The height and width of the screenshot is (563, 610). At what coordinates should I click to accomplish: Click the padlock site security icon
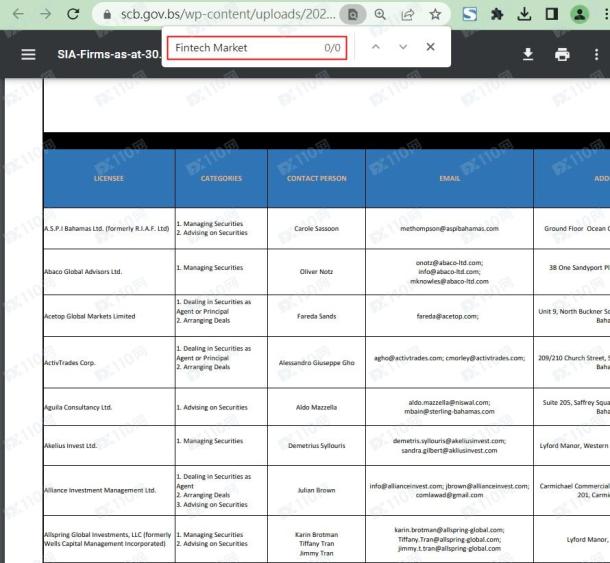tap(107, 15)
